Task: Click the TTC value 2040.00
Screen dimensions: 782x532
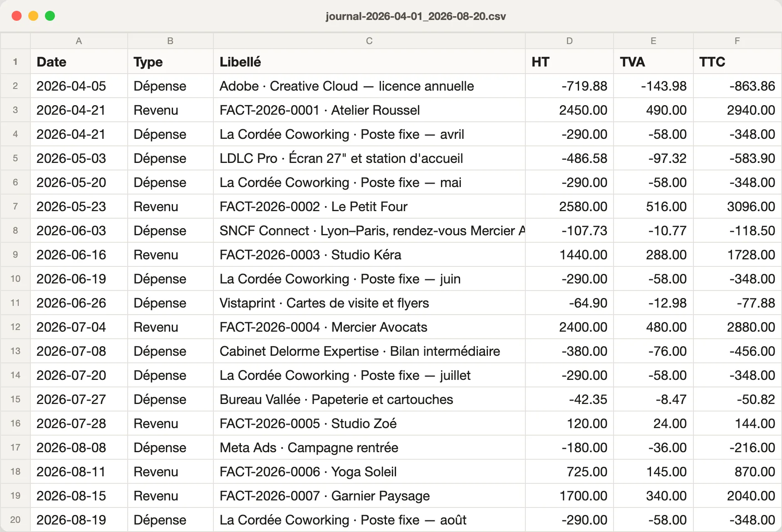Action: coord(737,496)
